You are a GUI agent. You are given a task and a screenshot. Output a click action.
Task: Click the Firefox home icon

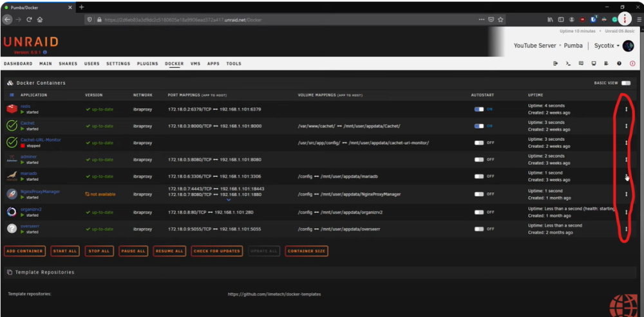(x=40, y=19)
